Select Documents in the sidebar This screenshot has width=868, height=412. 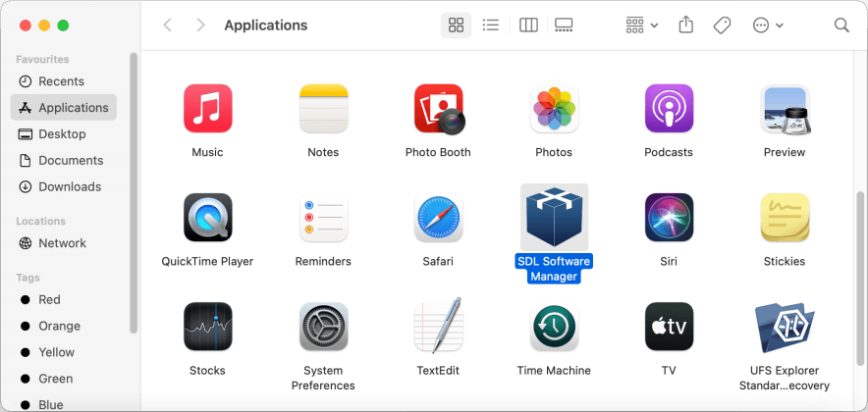[70, 160]
